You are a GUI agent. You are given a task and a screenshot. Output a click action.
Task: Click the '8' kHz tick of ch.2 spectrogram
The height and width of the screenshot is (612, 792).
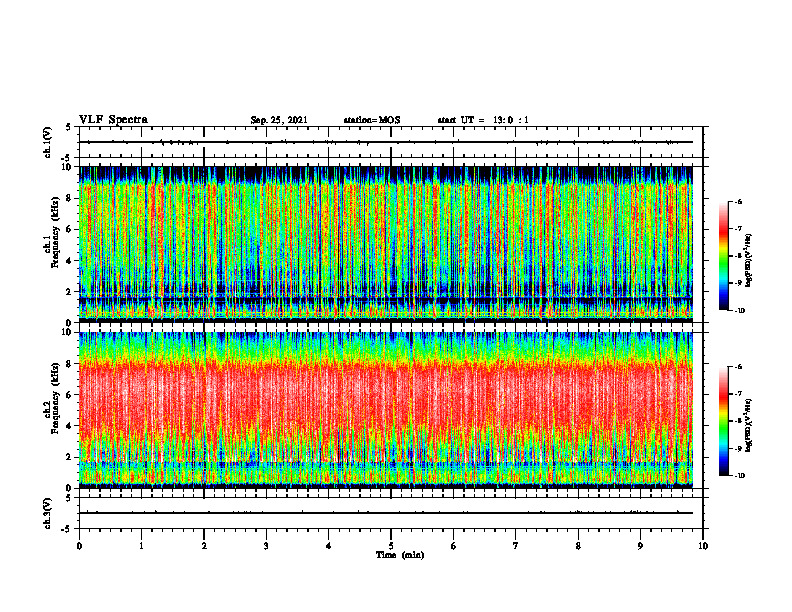click(70, 364)
